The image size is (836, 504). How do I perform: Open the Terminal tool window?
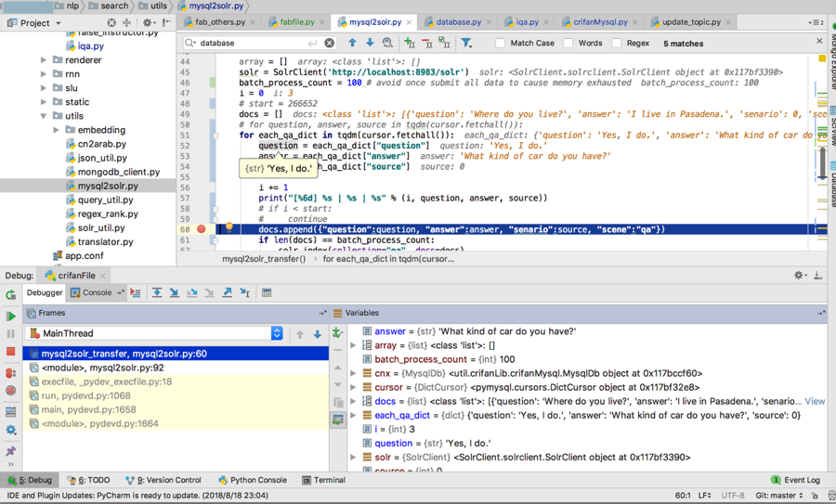[323, 480]
